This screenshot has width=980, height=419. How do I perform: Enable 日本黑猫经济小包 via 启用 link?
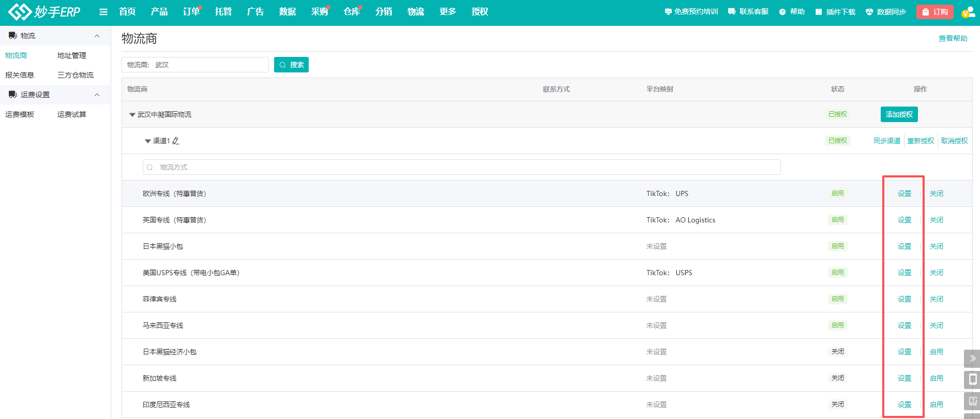[x=936, y=352]
